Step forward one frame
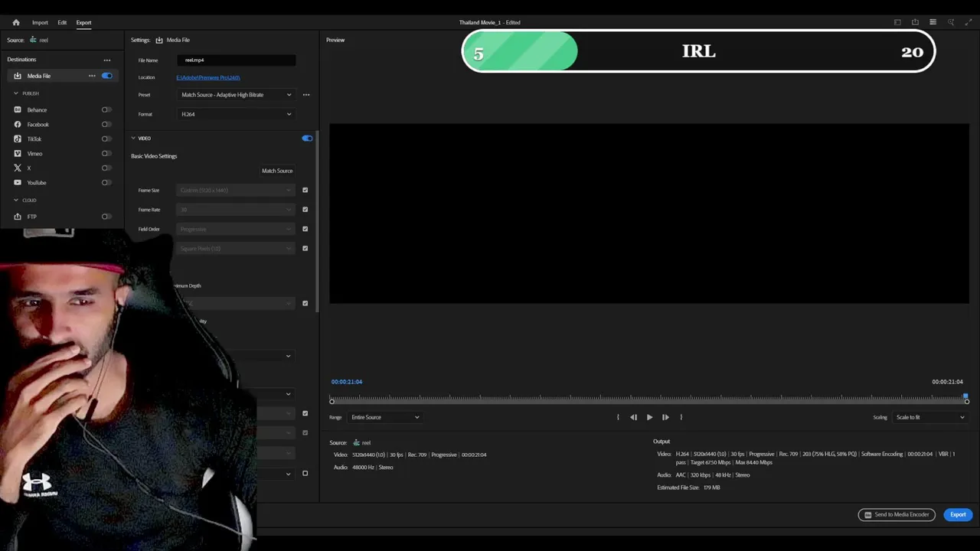980x551 pixels. pos(665,417)
